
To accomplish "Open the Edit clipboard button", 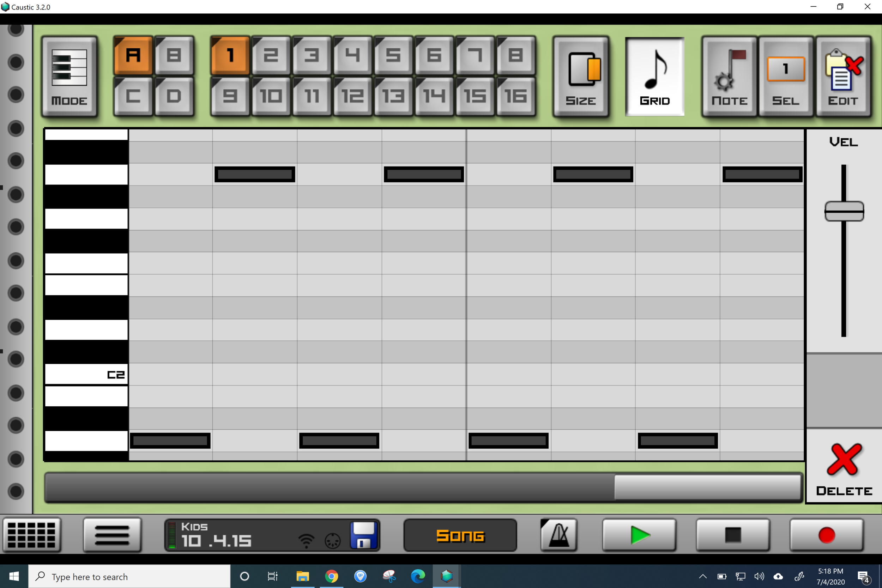I will click(x=842, y=77).
